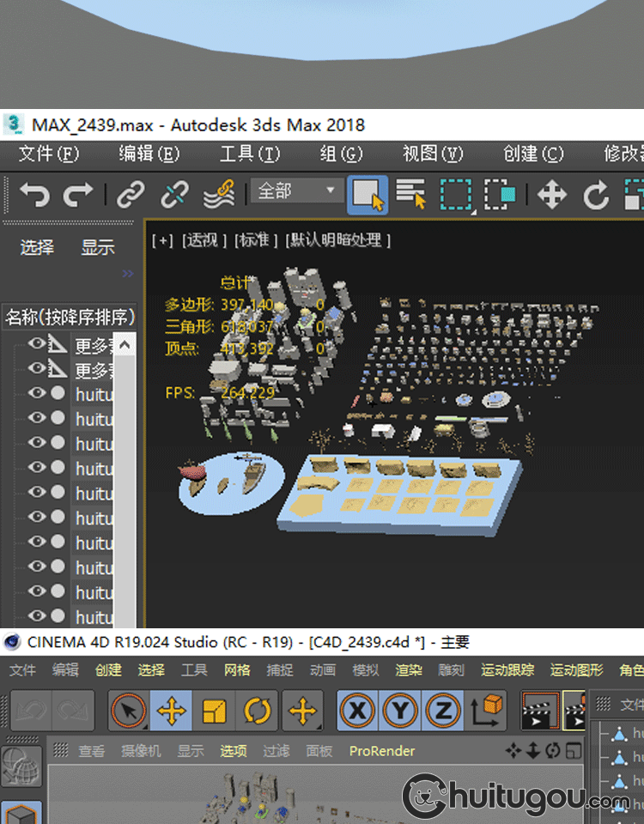The image size is (644, 824).
Task: Click the Cinema 4D viewport orbit navigation icon
Action: coord(552,751)
